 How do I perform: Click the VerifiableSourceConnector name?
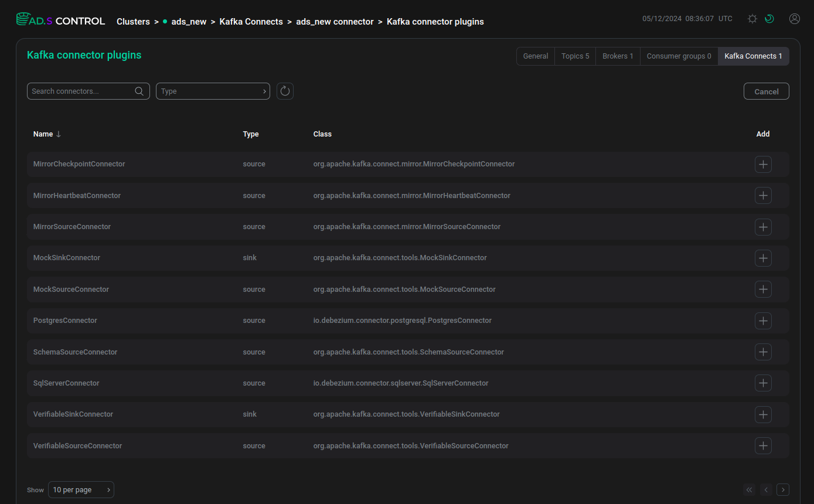77,446
